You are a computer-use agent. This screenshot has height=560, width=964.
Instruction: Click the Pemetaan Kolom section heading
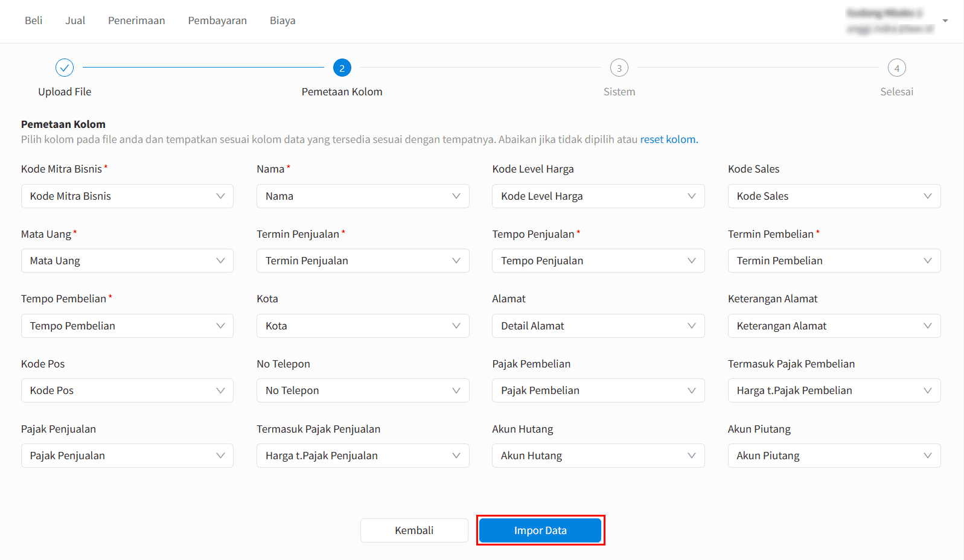pos(63,124)
